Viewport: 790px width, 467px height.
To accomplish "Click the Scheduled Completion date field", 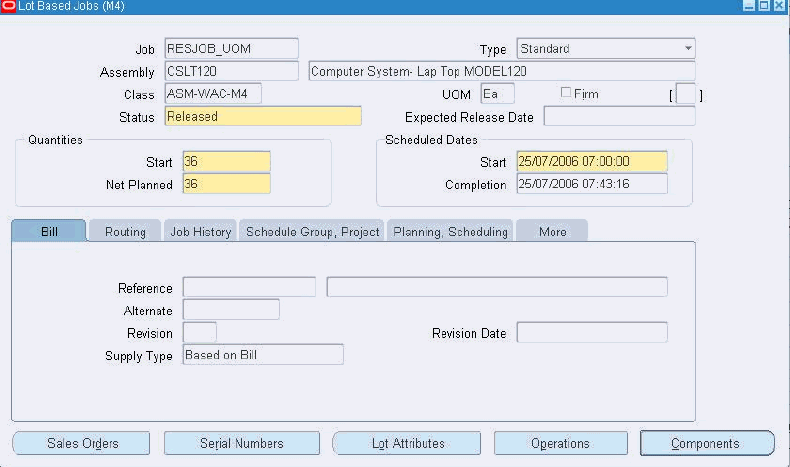I will point(592,184).
